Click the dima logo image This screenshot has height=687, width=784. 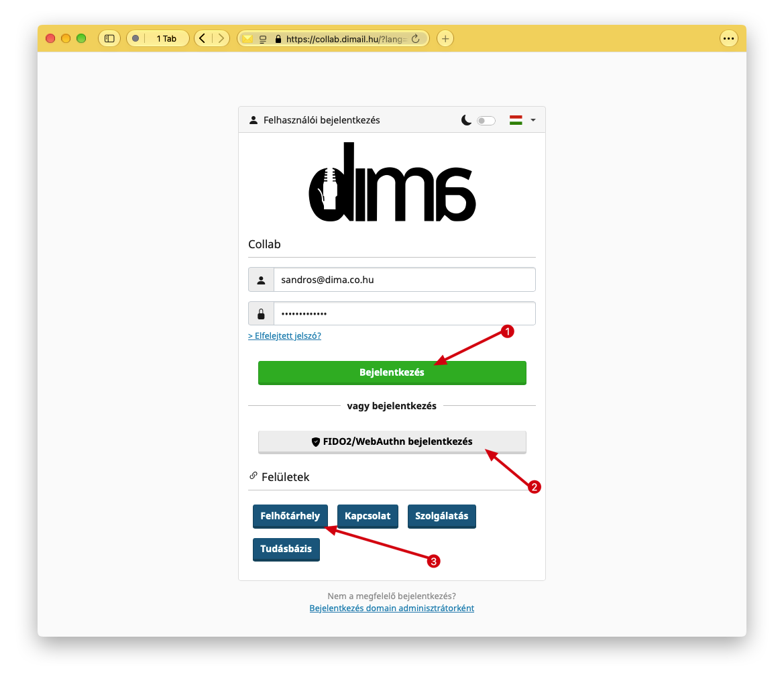pos(392,182)
